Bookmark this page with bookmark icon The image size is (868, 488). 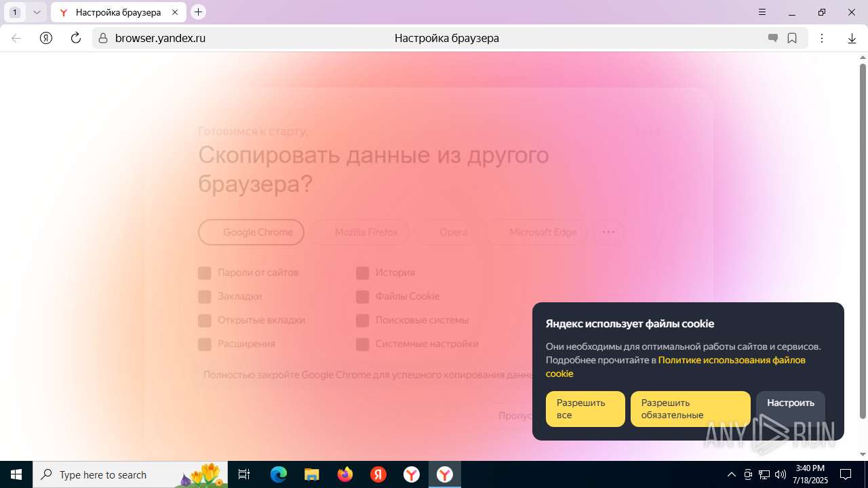(x=792, y=38)
